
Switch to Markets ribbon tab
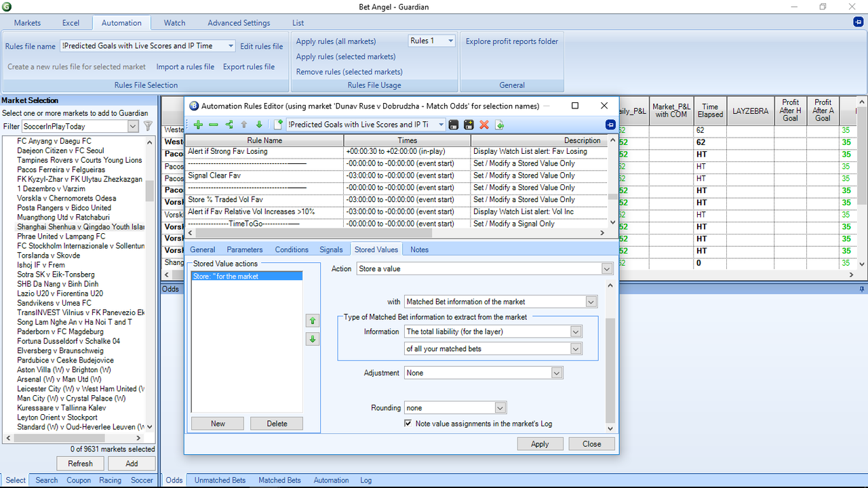tap(27, 23)
